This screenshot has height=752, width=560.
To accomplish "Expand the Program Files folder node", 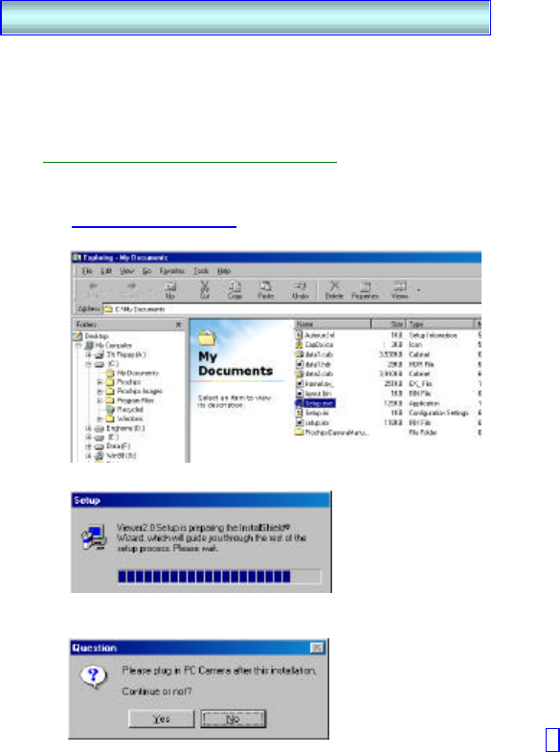I will [x=100, y=400].
